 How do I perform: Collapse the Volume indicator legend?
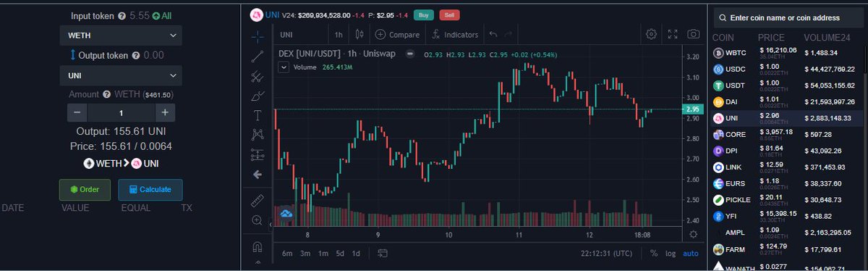coord(284,67)
